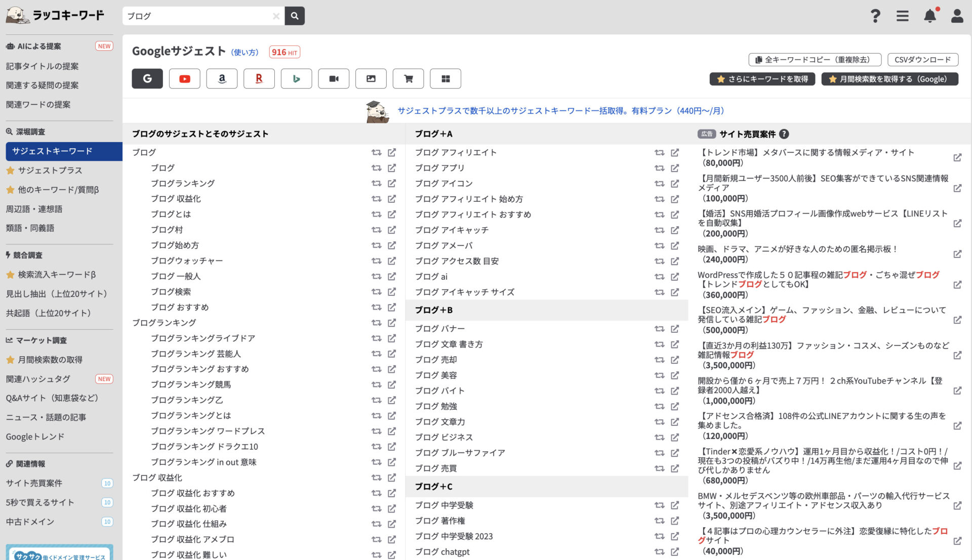Click the search magnifier button

click(x=295, y=16)
